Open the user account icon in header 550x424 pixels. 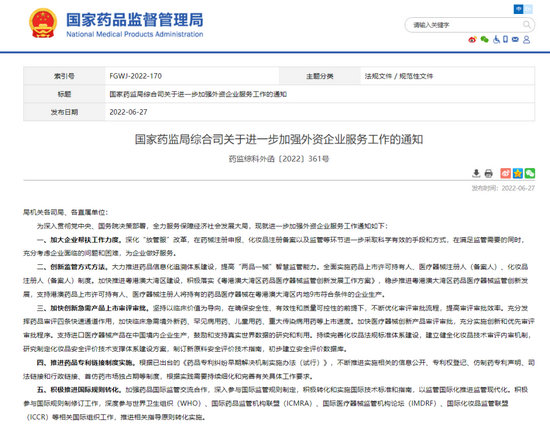pos(526,40)
